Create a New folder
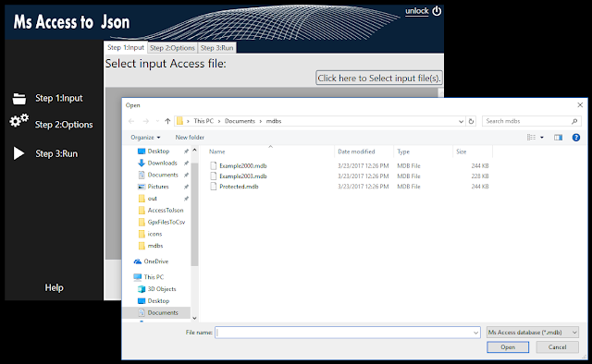The height and width of the screenshot is (364, 592). point(190,138)
